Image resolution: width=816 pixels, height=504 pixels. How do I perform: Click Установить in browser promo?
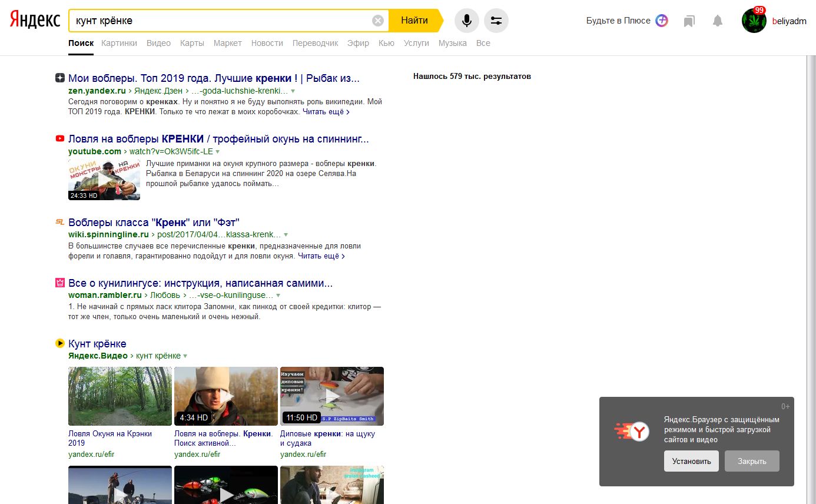(x=692, y=461)
